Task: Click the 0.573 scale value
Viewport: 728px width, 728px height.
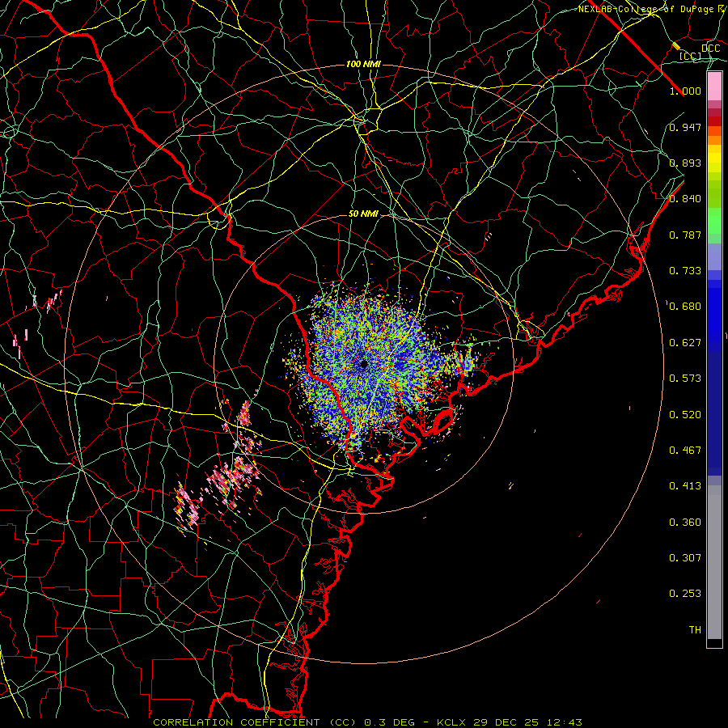Action: click(685, 379)
